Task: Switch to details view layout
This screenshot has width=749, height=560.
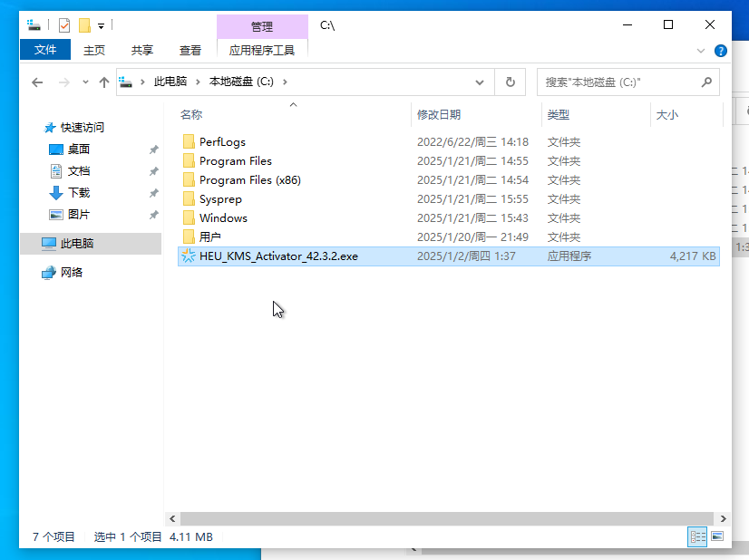Action: [697, 536]
